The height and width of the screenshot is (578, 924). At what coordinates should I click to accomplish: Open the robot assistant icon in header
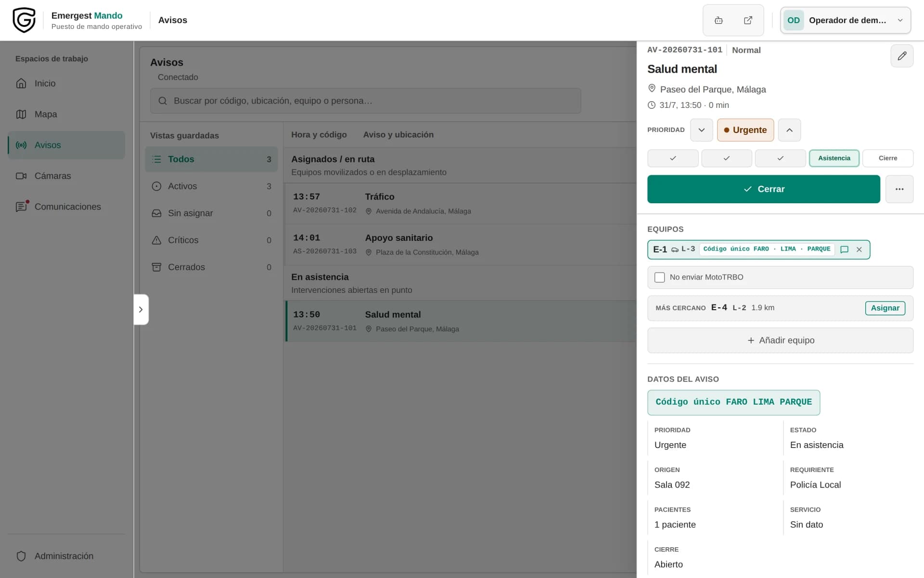[x=719, y=20]
